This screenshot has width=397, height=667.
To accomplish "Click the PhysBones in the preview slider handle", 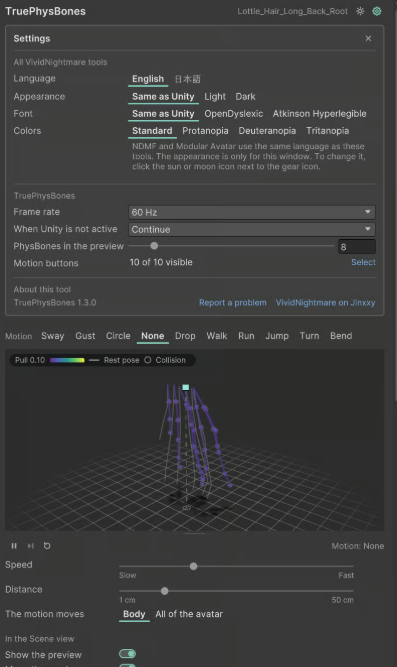I will pos(154,246).
